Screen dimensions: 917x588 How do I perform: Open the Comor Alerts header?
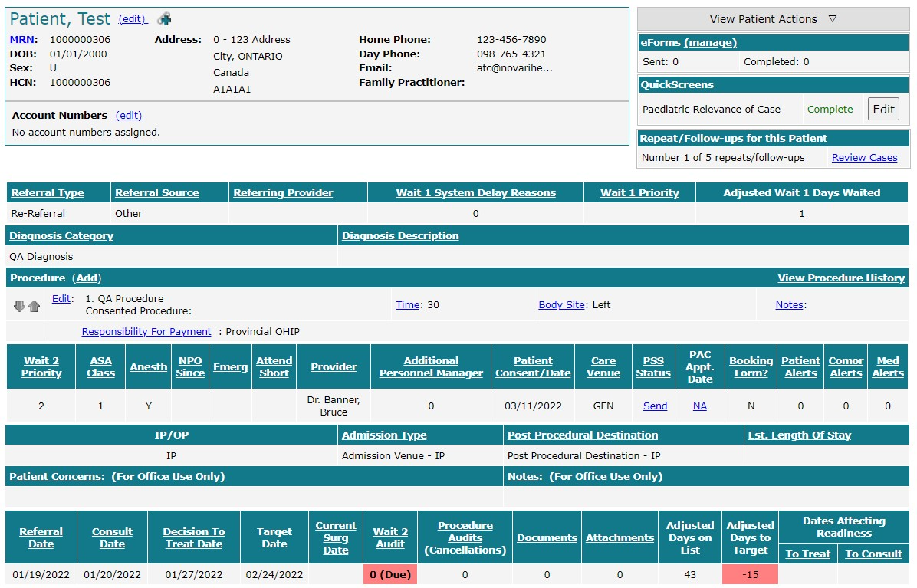point(846,367)
